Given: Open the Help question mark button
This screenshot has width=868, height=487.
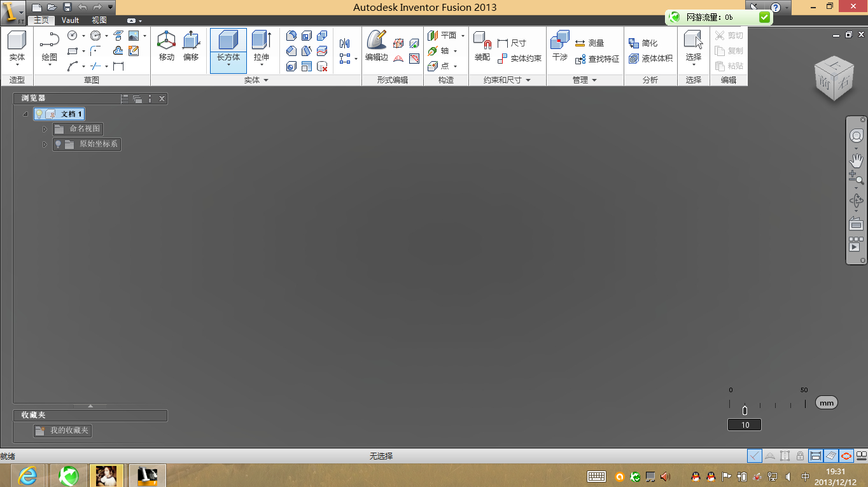Looking at the screenshot, I should 776,8.
